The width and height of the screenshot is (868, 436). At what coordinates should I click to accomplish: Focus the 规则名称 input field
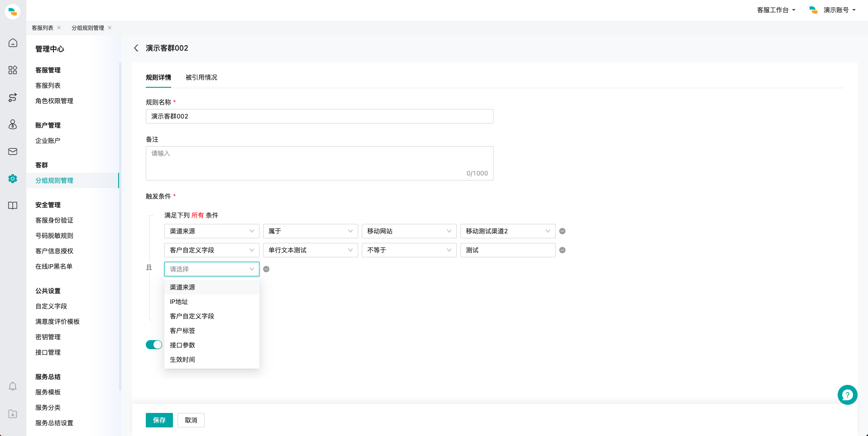(x=320, y=116)
